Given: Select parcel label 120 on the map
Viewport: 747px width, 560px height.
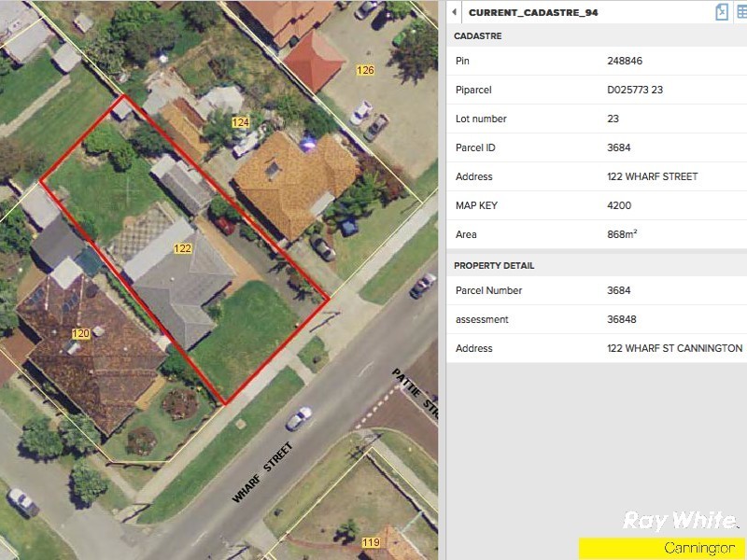Looking at the screenshot, I should coord(81,331).
